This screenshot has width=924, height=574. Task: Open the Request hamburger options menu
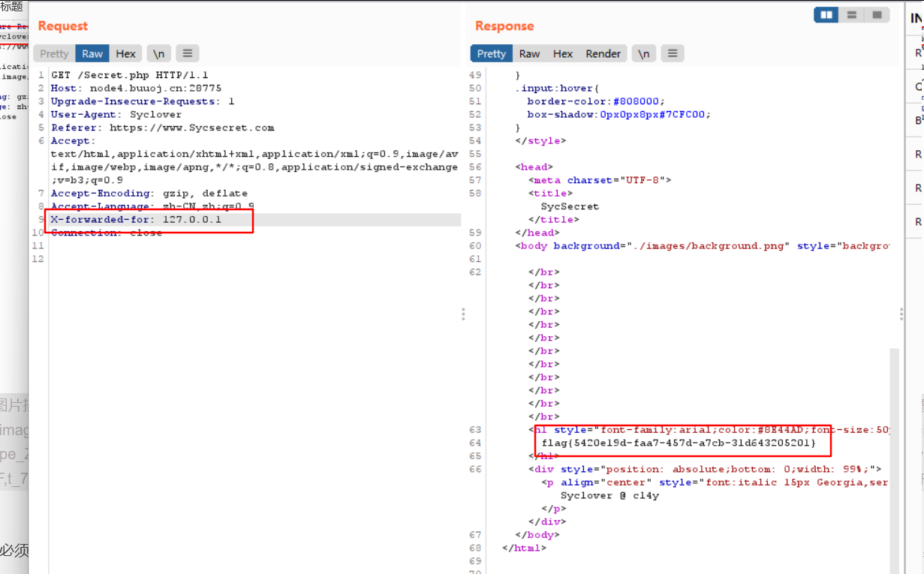(x=188, y=53)
